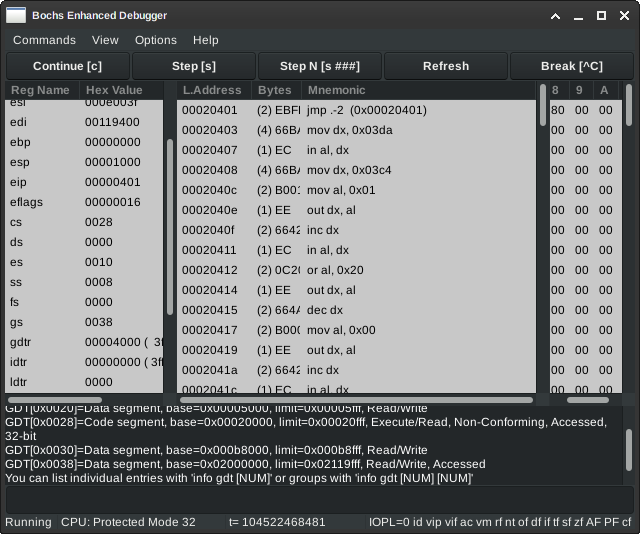This screenshot has height=534, width=640.
Task: Select the ldtr register row
Action: (84, 382)
